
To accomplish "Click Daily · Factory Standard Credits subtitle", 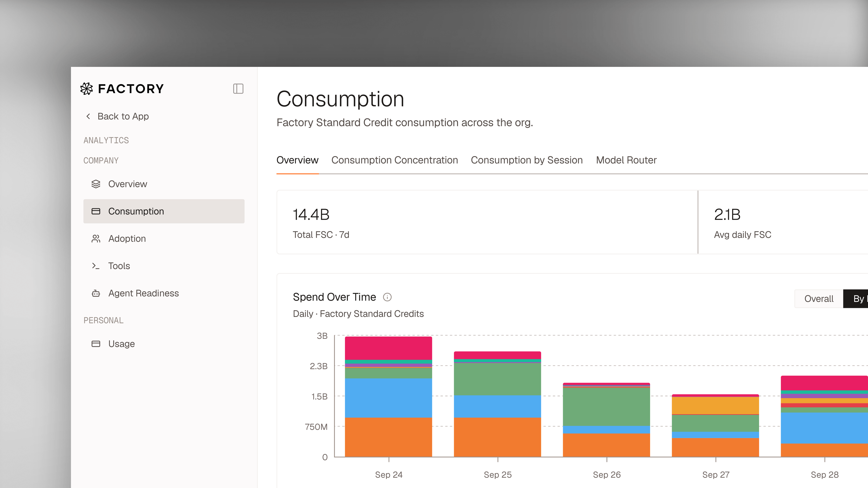I will coord(358,314).
